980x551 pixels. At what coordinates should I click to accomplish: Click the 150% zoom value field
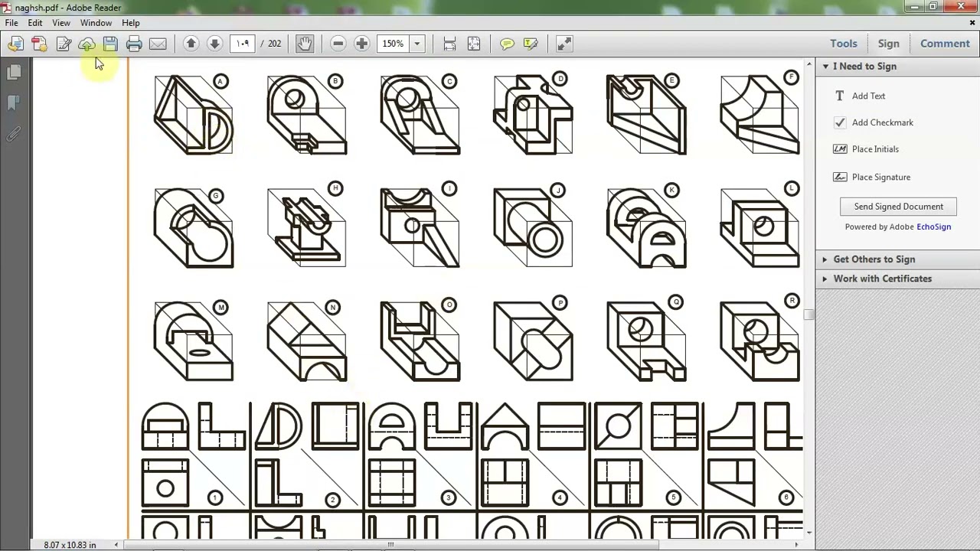tap(394, 44)
